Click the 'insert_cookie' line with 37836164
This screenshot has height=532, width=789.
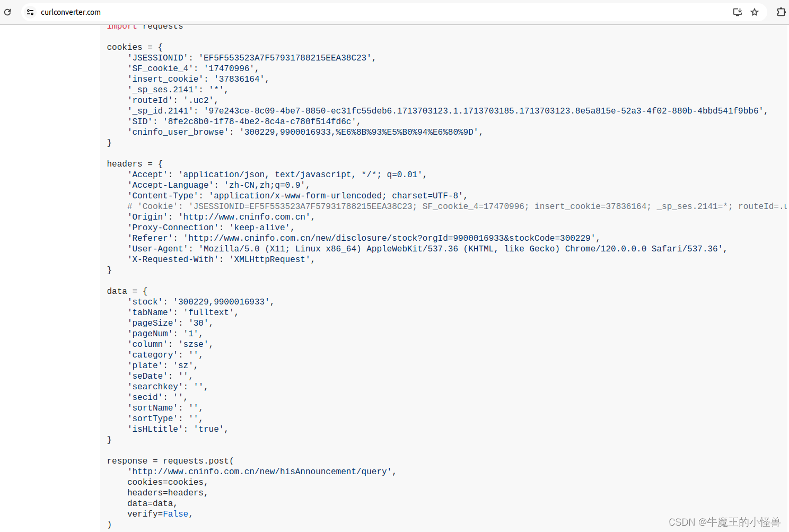(x=198, y=79)
